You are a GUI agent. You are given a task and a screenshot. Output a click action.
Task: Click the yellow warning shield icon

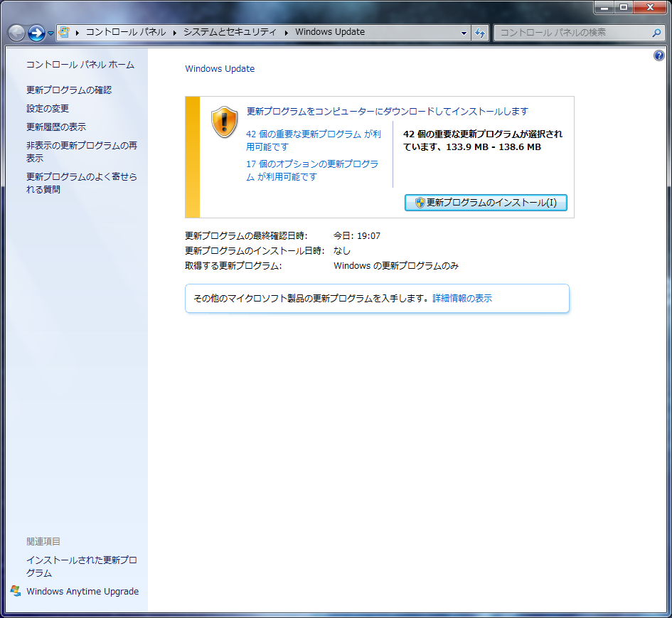pos(224,122)
